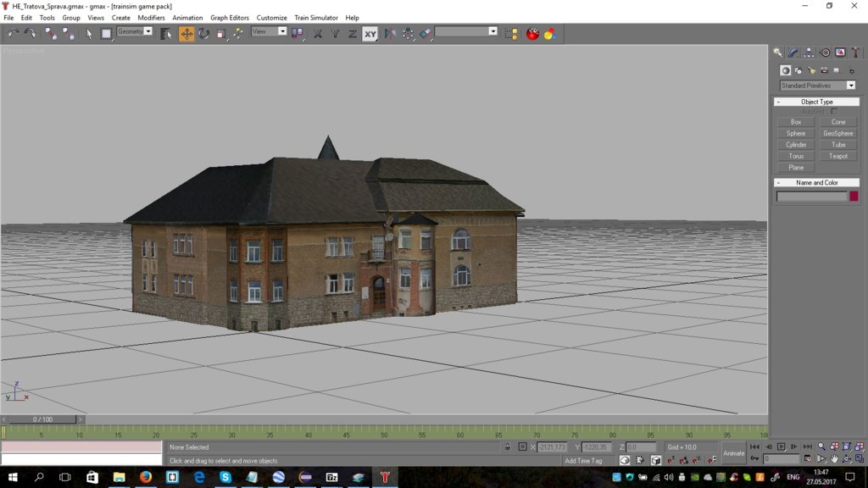Select the Lights category icon
Image resolution: width=868 pixels, height=488 pixels.
click(811, 70)
